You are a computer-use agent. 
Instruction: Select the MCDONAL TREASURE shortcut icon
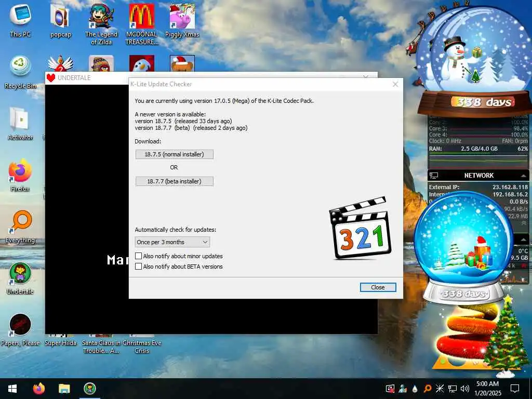click(x=141, y=24)
